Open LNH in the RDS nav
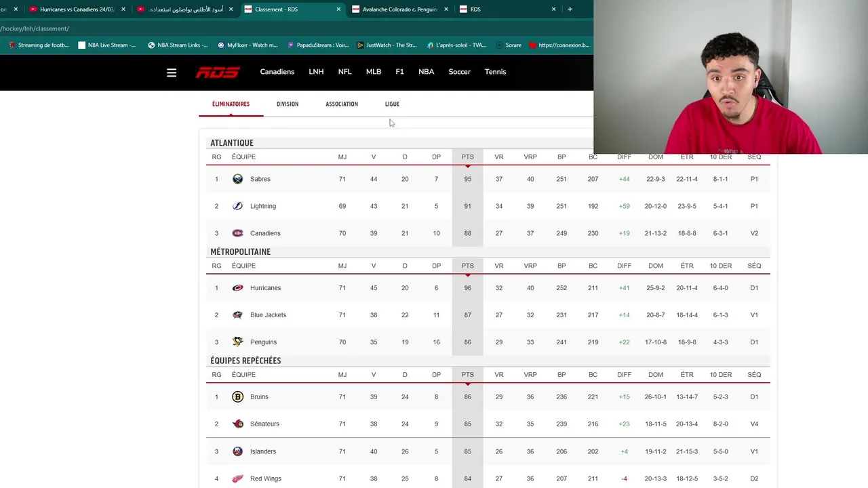 [x=316, y=72]
